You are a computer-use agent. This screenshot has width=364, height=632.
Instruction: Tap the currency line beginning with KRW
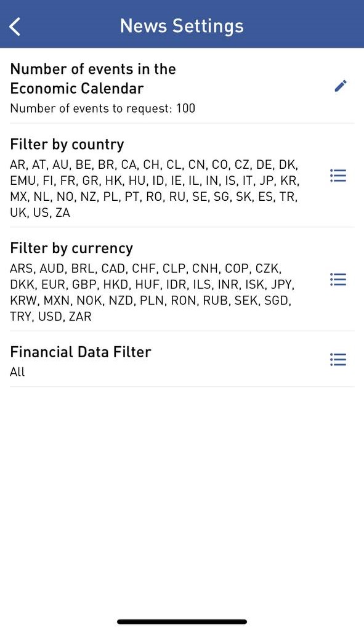point(151,301)
